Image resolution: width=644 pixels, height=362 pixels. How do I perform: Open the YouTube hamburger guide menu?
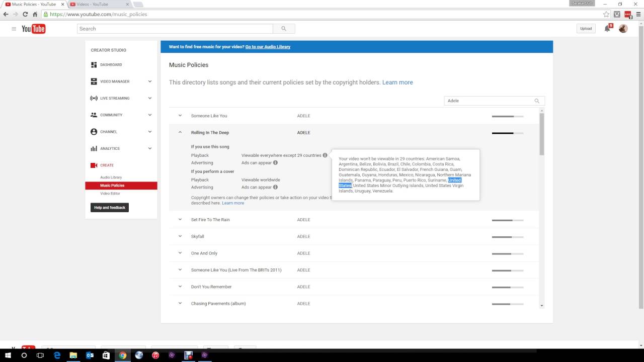14,29
